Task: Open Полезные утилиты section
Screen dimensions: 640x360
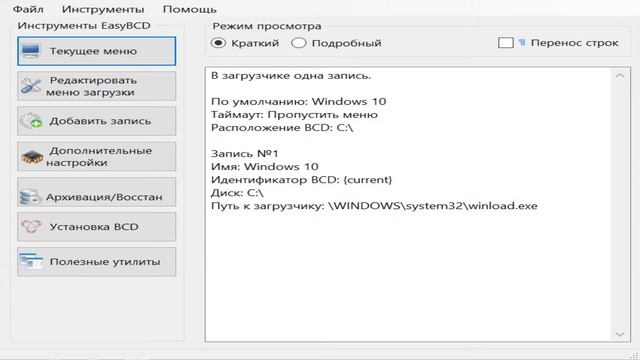Action: point(97,262)
